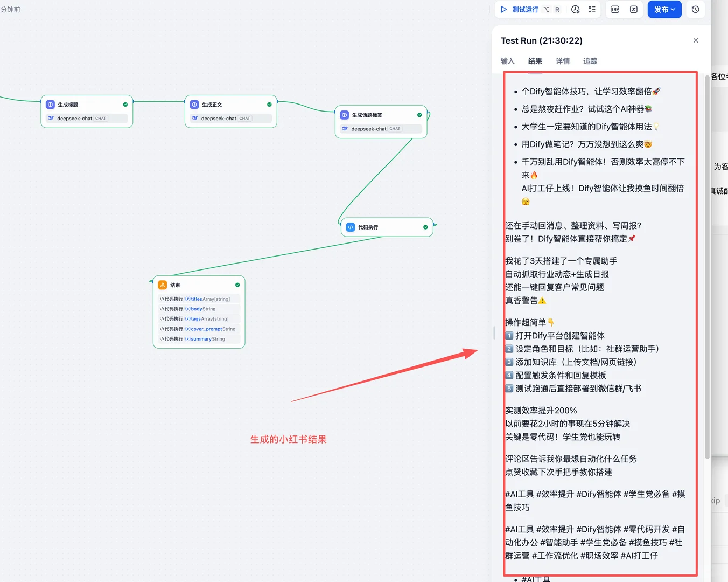Click result line '总是熬夜赶作业？试试这个AI神器'

tap(587, 109)
